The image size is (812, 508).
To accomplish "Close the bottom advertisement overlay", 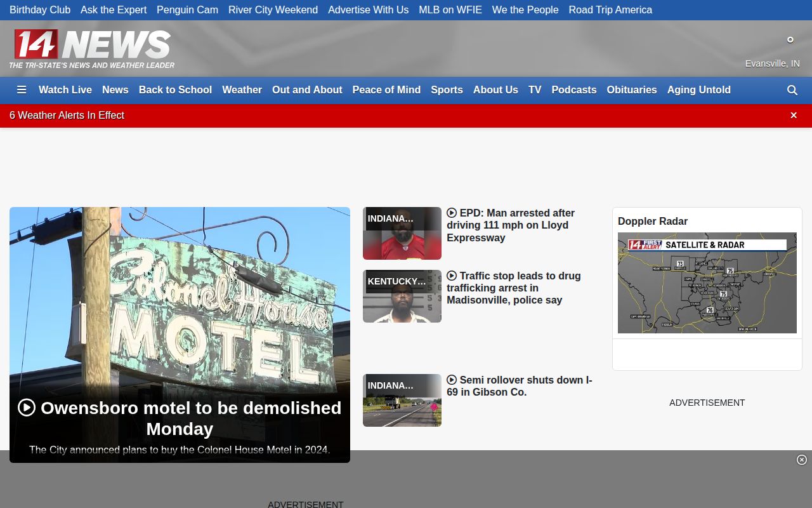I will 802,460.
